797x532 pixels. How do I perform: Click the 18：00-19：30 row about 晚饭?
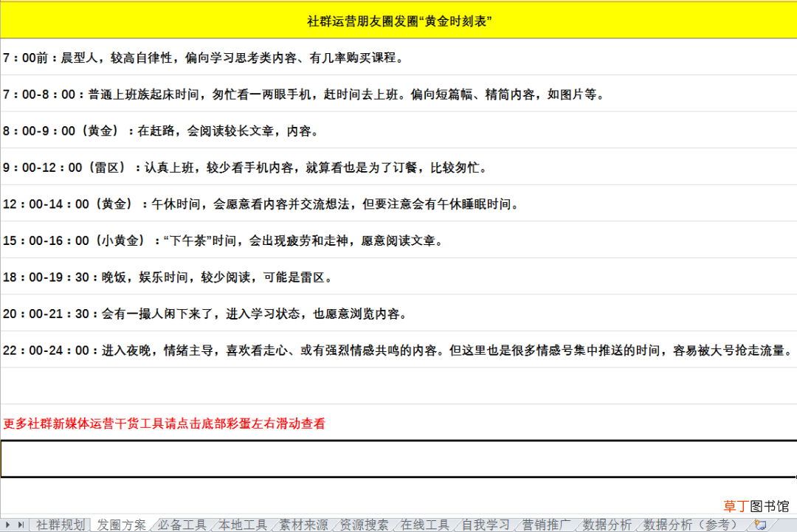click(398, 277)
